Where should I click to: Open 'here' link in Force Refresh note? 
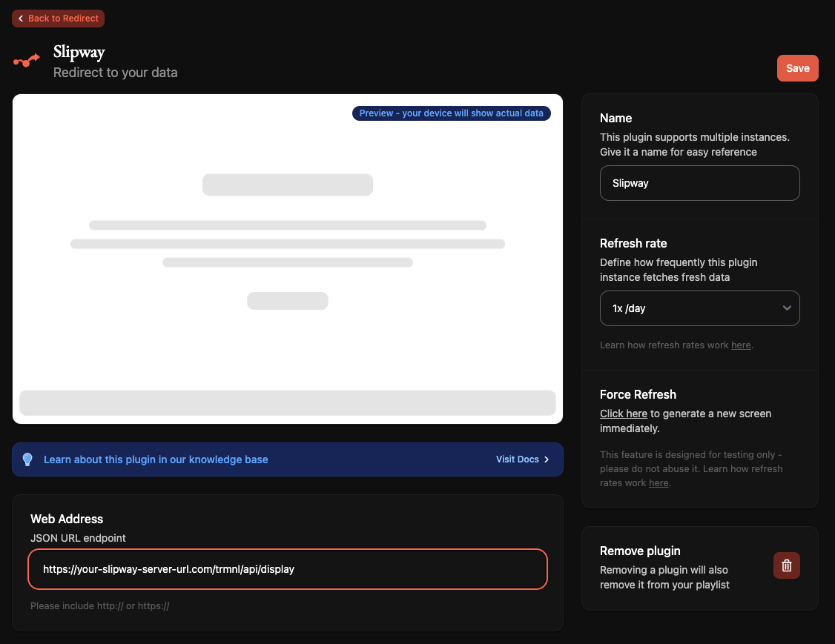pyautogui.click(x=659, y=482)
